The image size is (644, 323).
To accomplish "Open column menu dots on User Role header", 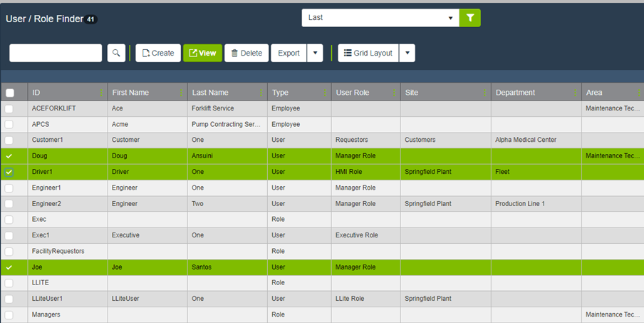I will 394,93.
